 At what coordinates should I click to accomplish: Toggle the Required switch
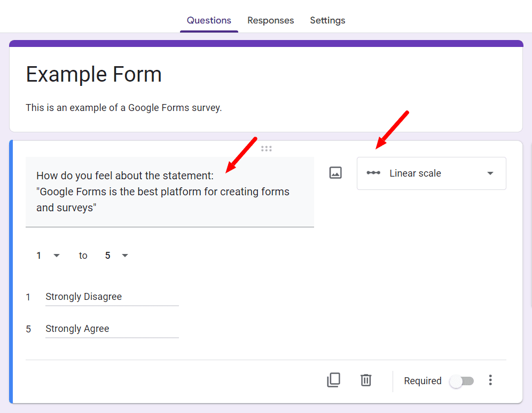[461, 381]
